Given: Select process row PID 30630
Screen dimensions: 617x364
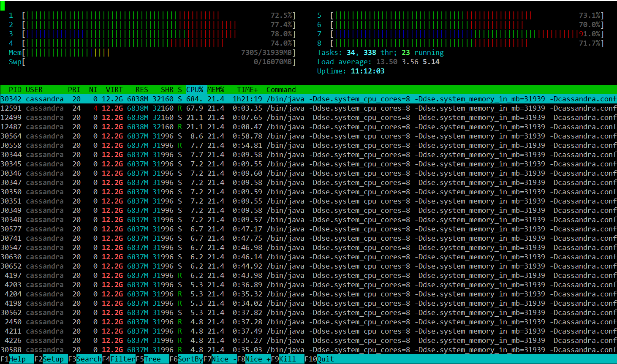Looking at the screenshot, I should [x=308, y=257].
